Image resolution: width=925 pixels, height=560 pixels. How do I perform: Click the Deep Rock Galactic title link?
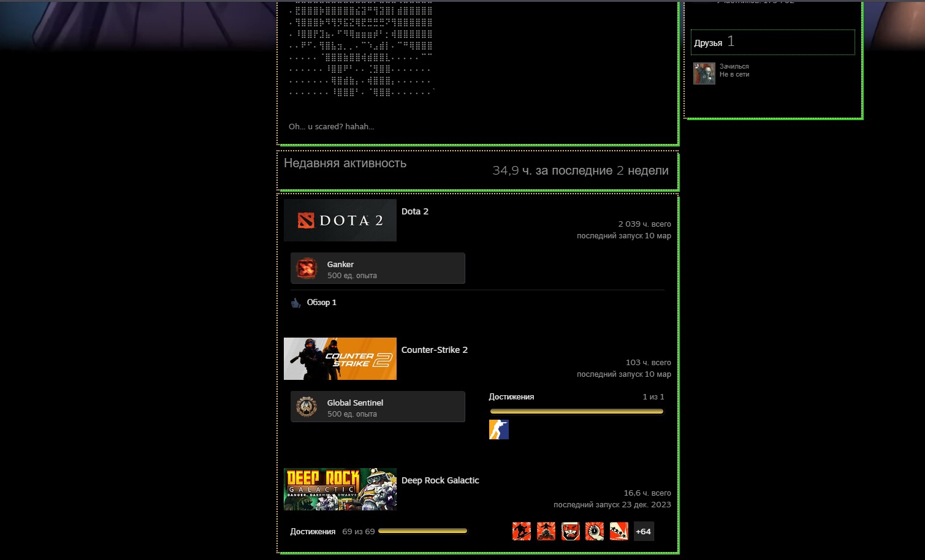pos(440,480)
